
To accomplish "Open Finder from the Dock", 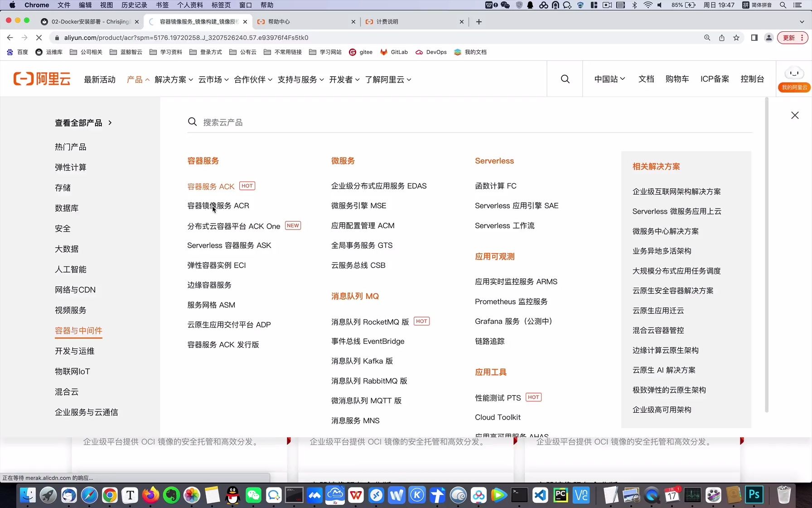I will tap(28, 495).
